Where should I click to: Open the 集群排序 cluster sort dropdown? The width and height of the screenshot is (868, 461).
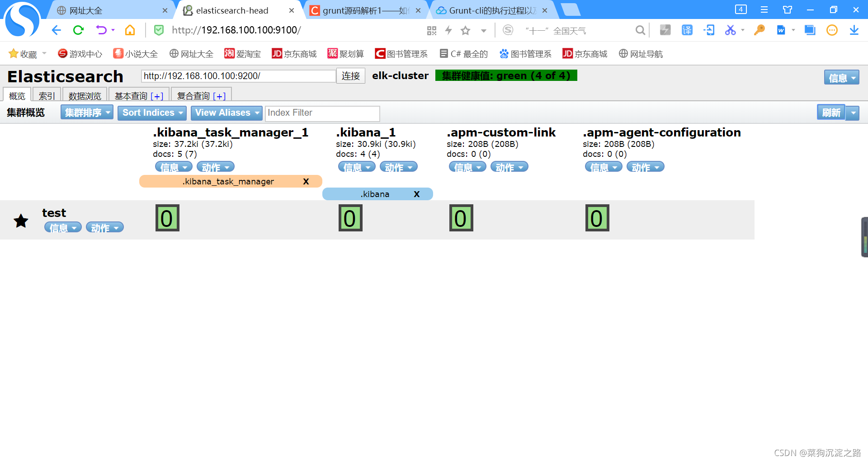pos(87,113)
